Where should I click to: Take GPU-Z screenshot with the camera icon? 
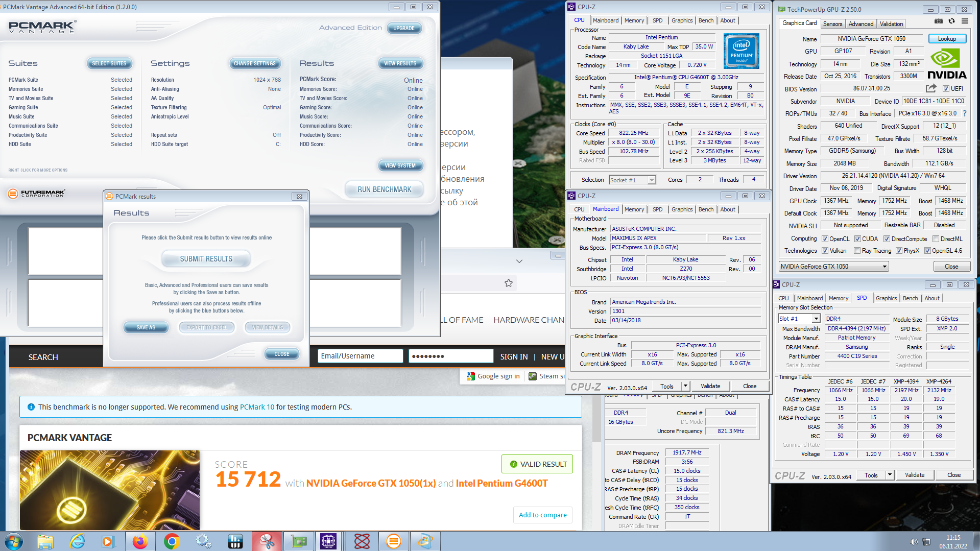[x=939, y=21]
